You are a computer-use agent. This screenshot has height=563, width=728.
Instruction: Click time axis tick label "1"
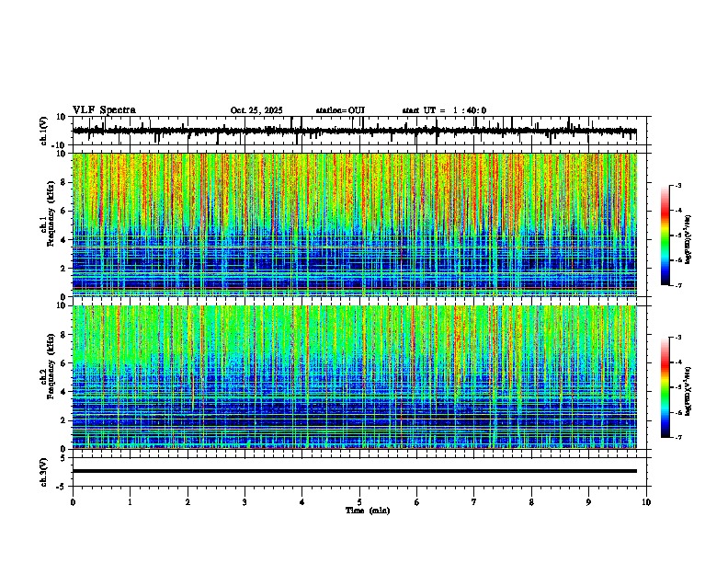point(130,502)
